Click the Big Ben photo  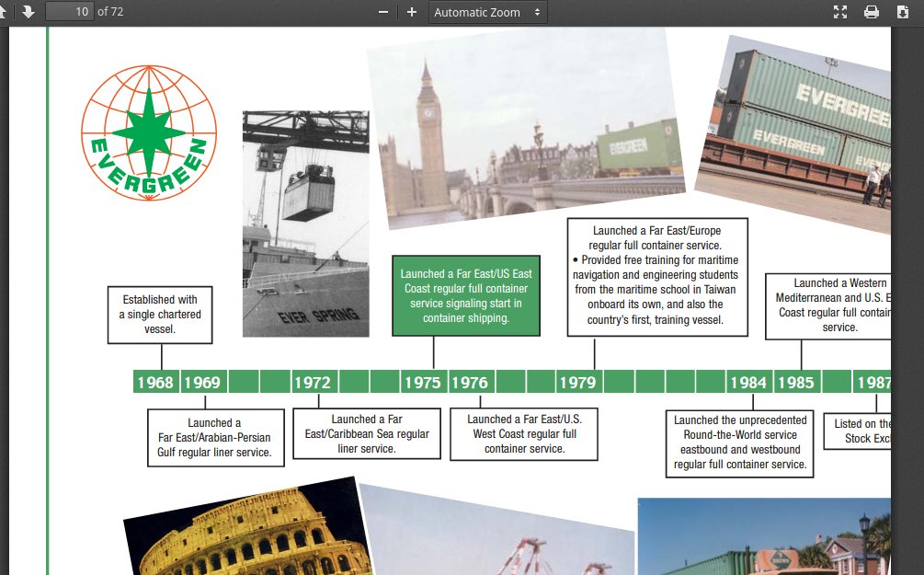tap(526, 128)
